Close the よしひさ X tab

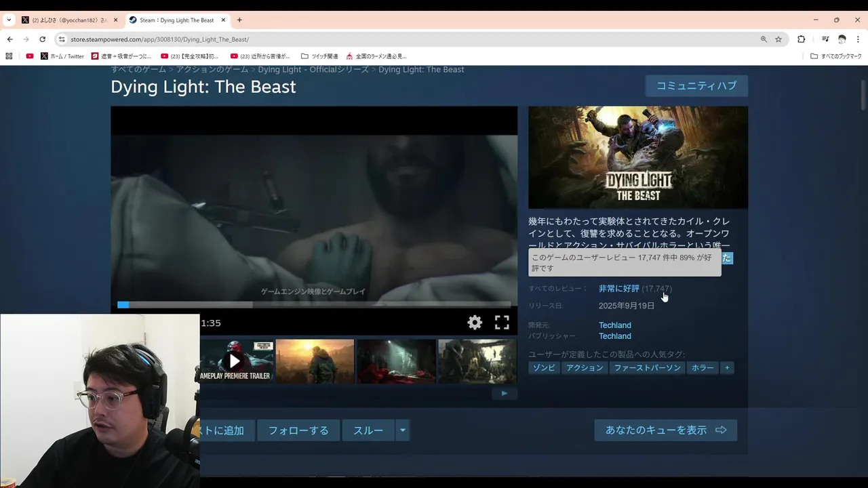coord(115,20)
